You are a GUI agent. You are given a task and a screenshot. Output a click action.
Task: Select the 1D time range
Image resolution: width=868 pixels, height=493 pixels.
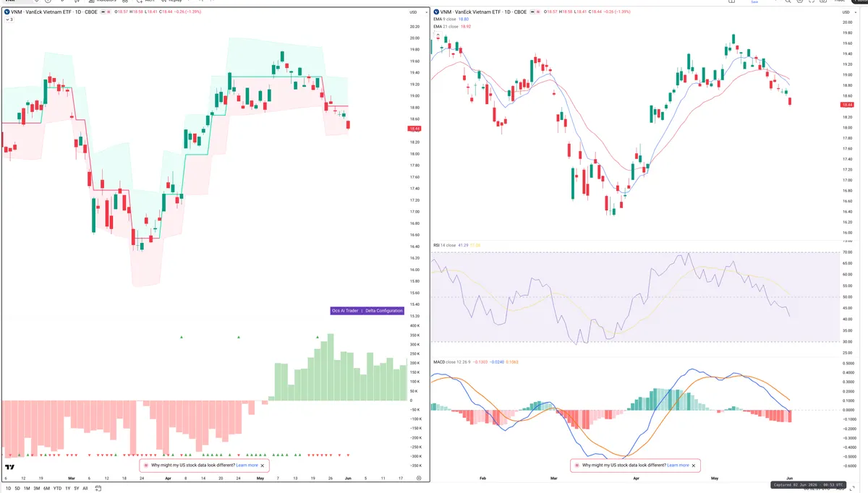[x=8, y=489]
